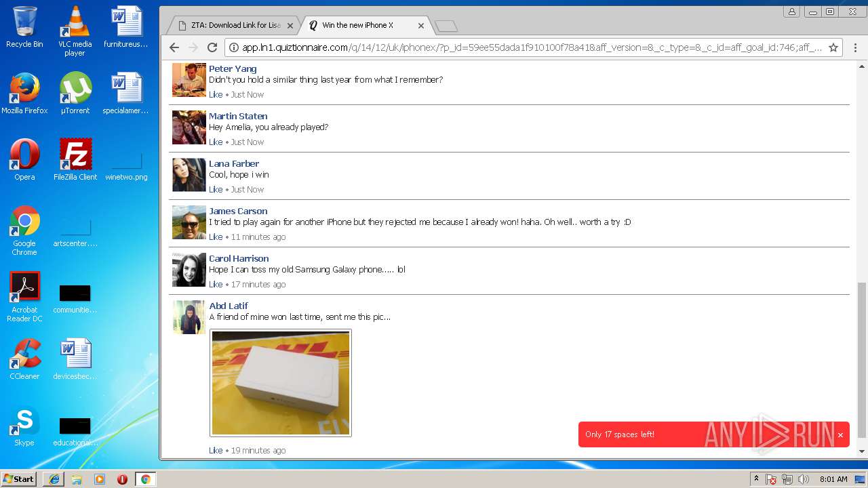Open Acrobat Reader DC shortcut
The height and width of the screenshot is (488, 868).
[x=24, y=297]
